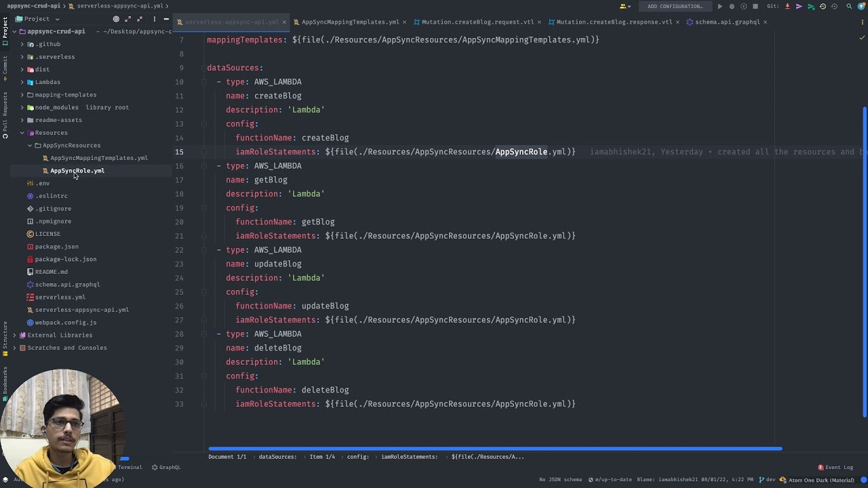The width and height of the screenshot is (868, 488).
Task: Click dataSources breadcrumb in editor footer
Action: [277, 457]
